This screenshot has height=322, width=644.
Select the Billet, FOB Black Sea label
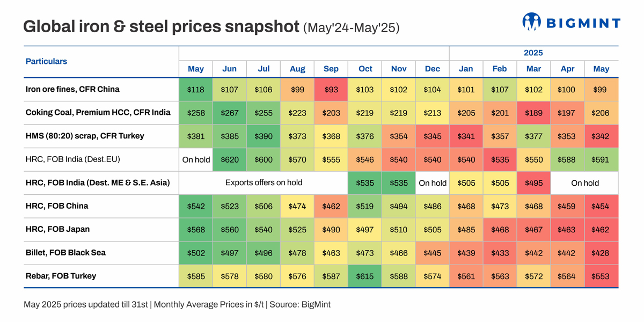pyautogui.click(x=65, y=252)
